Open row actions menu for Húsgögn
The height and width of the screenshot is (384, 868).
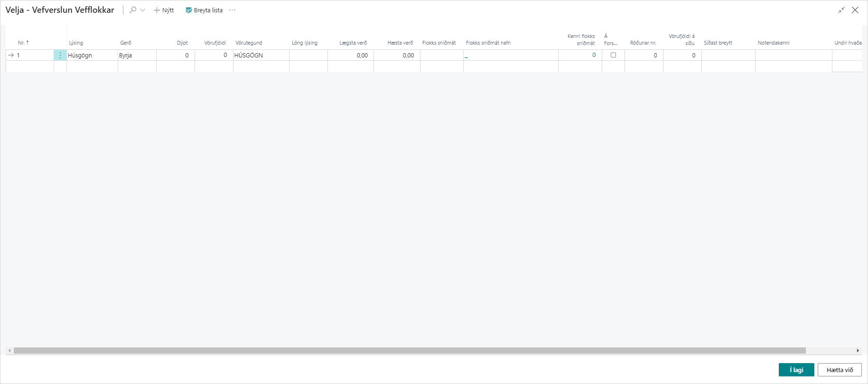[60, 56]
